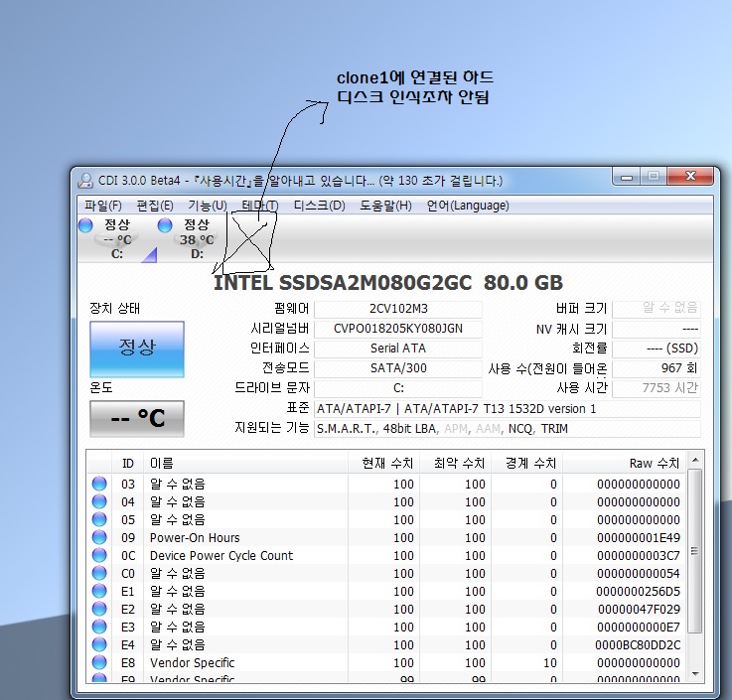
Task: Click the NV cache size field
Action: [657, 329]
